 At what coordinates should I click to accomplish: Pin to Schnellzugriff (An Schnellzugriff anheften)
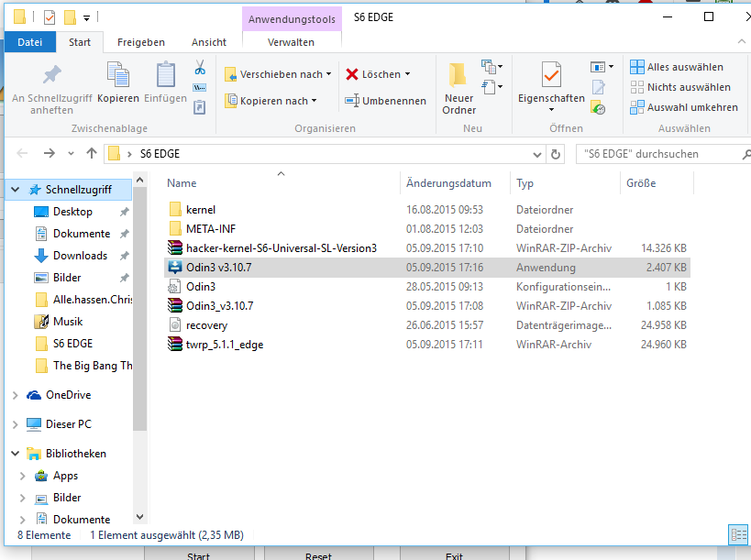51,89
